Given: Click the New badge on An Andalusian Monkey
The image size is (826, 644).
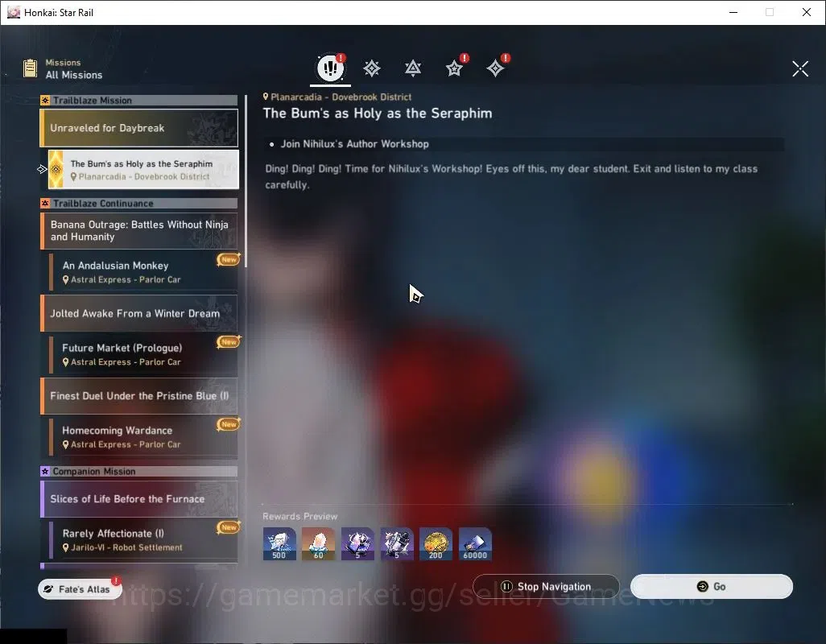Looking at the screenshot, I should point(229,259).
